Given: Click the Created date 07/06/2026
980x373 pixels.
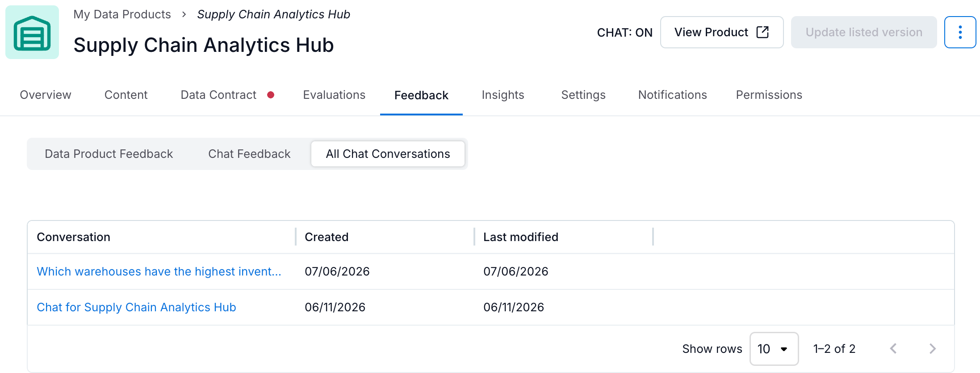Looking at the screenshot, I should pyautogui.click(x=337, y=271).
